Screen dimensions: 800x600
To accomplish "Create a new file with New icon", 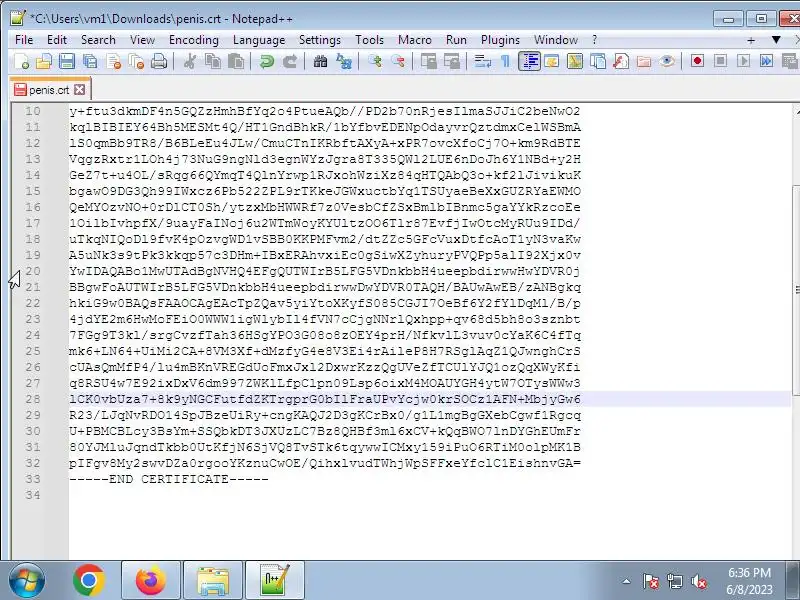I will (x=21, y=62).
